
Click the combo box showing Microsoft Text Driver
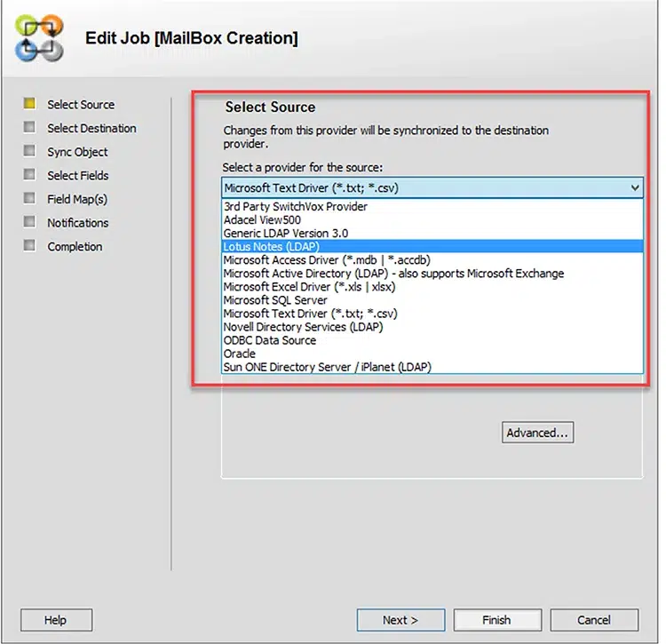[432, 187]
